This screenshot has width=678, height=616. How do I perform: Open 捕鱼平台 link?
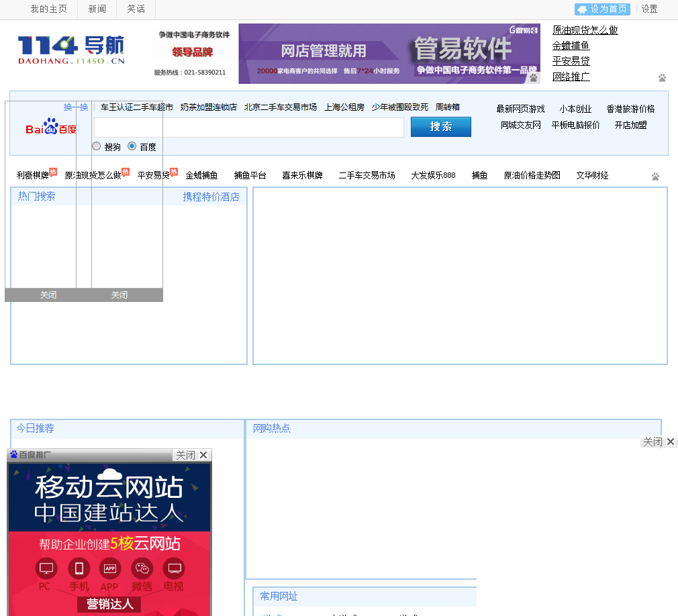[250, 176]
